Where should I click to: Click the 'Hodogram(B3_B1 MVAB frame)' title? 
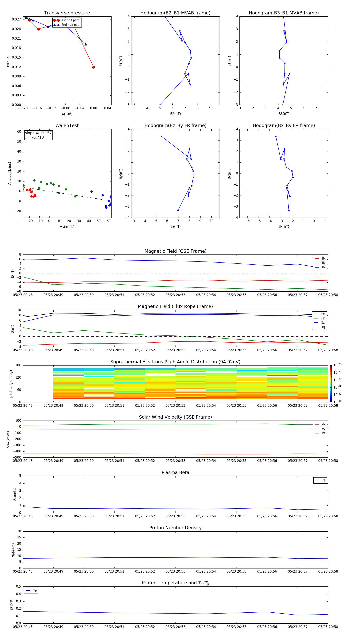(x=284, y=13)
